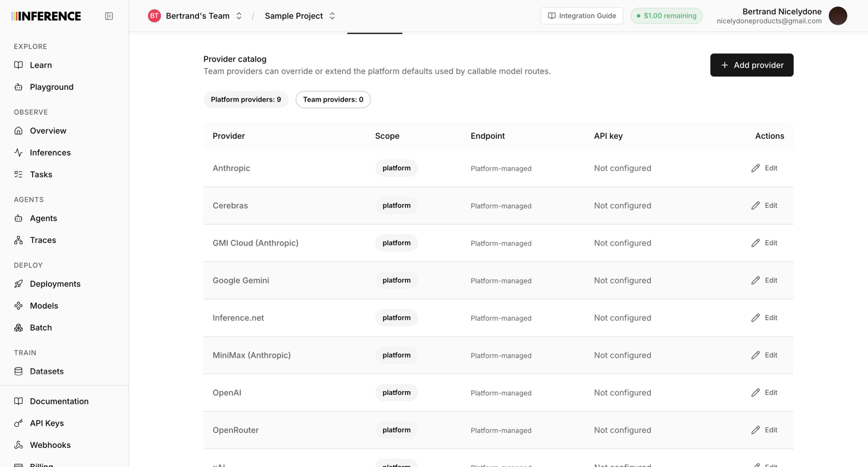Select Team providers: 0 filter
This screenshot has height=467, width=868.
click(x=333, y=99)
